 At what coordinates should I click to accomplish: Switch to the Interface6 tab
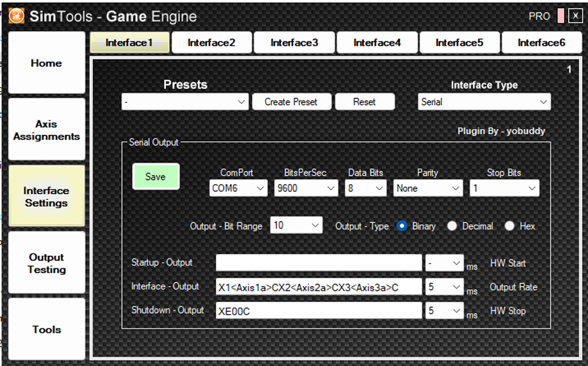point(542,42)
